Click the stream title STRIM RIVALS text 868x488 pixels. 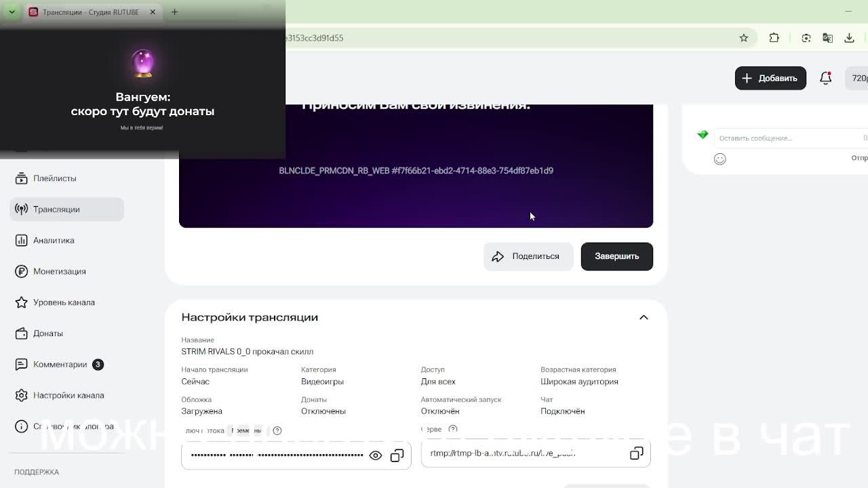[x=247, y=352]
